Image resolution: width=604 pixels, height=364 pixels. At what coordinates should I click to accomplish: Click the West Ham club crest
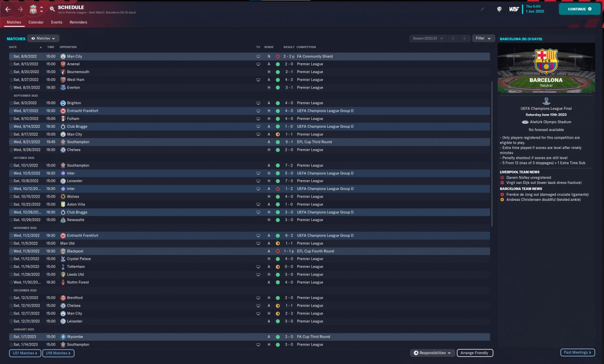63,80
